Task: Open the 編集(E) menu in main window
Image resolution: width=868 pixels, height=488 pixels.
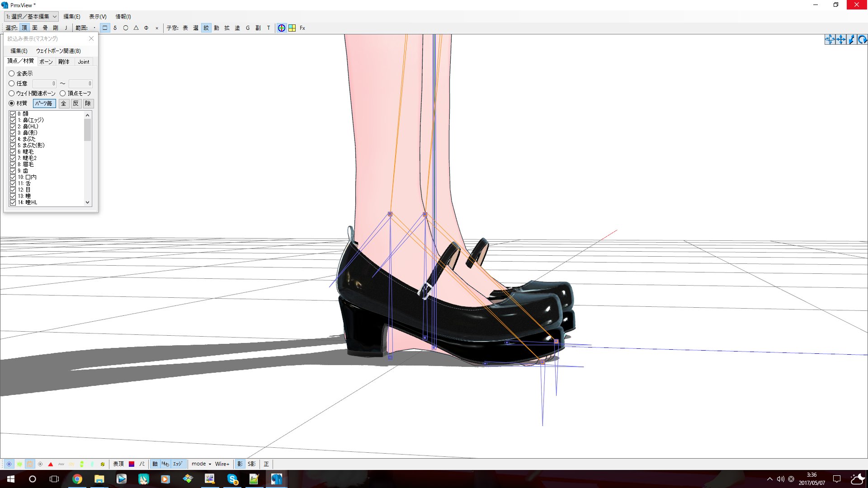Action: pos(72,17)
